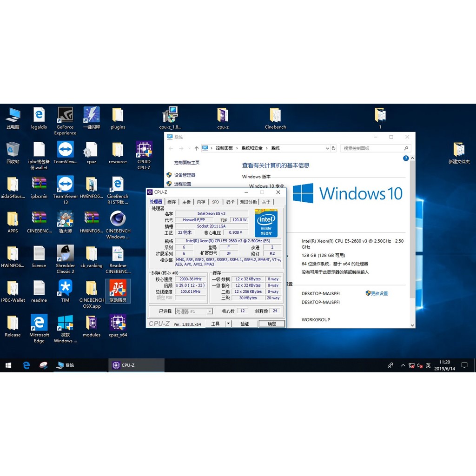The image size is (476, 476).
Task: Click the help question mark icon
Action: point(406,159)
